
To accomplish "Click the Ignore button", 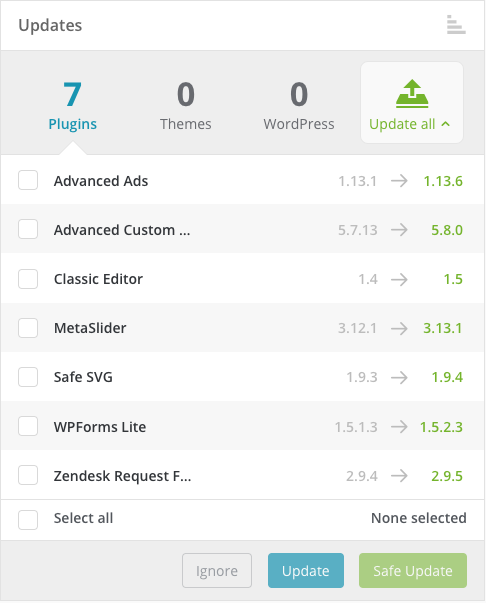I will point(217,570).
